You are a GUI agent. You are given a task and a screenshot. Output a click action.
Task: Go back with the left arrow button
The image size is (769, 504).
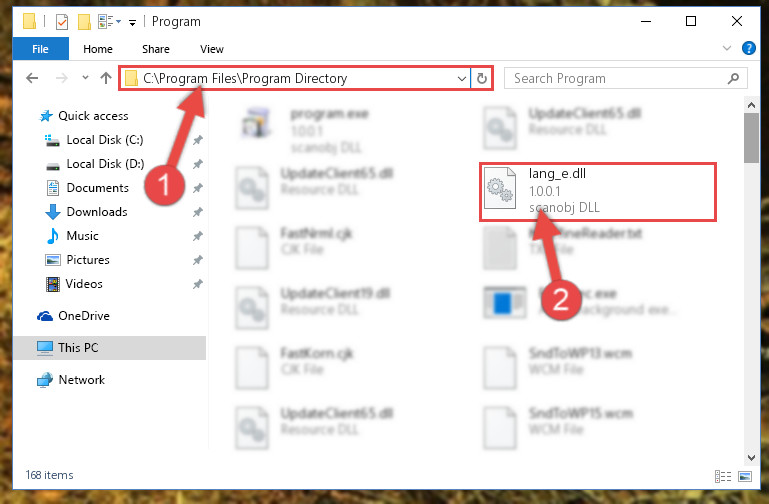[x=32, y=78]
